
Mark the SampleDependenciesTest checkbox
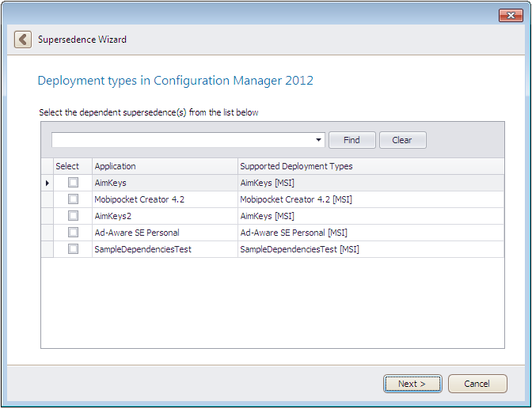click(73, 249)
